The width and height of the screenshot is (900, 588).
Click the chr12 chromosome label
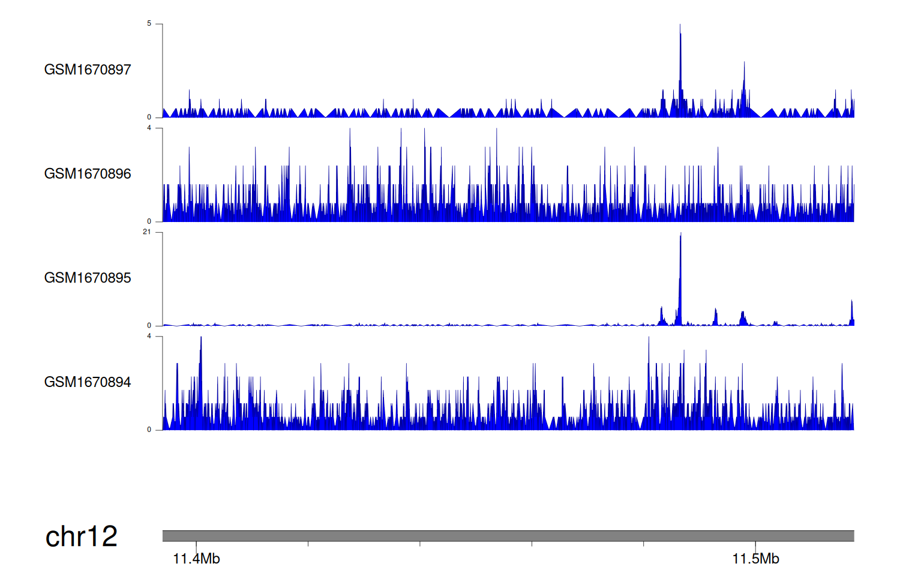coord(81,536)
